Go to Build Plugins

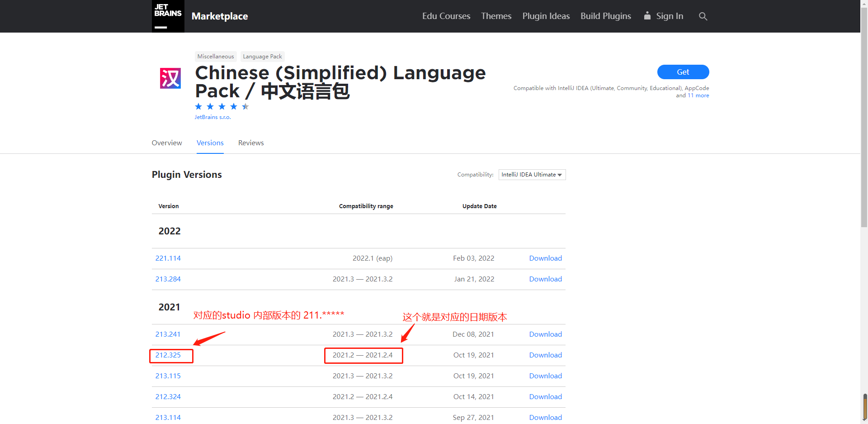(x=606, y=16)
